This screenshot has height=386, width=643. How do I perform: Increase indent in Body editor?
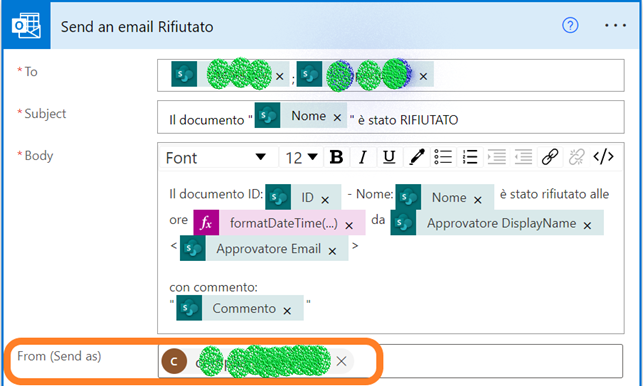[496, 157]
